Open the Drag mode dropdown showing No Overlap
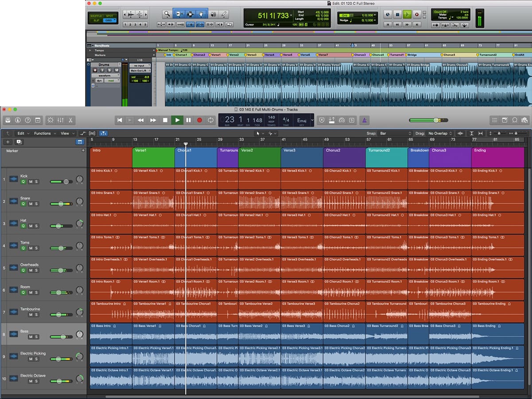 [440, 133]
